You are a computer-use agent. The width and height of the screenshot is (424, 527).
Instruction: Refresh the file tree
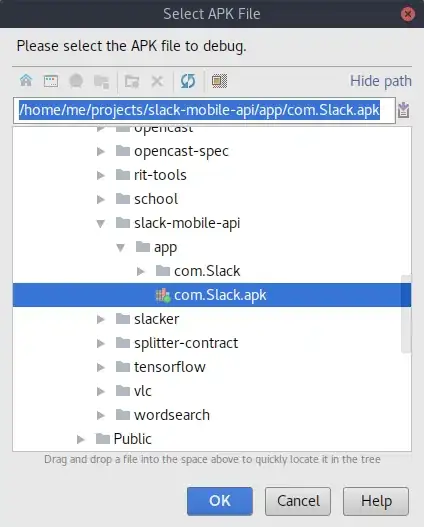(x=188, y=81)
